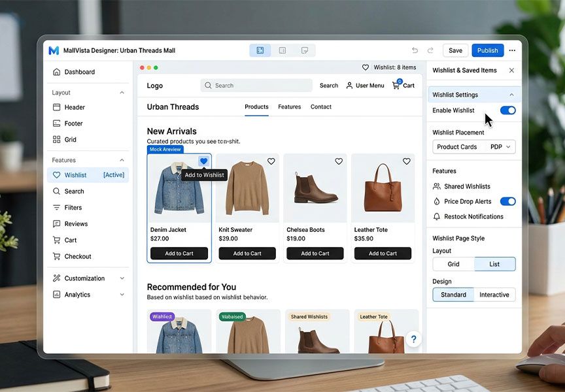Click the Price Drop Alerts flame icon

click(437, 202)
